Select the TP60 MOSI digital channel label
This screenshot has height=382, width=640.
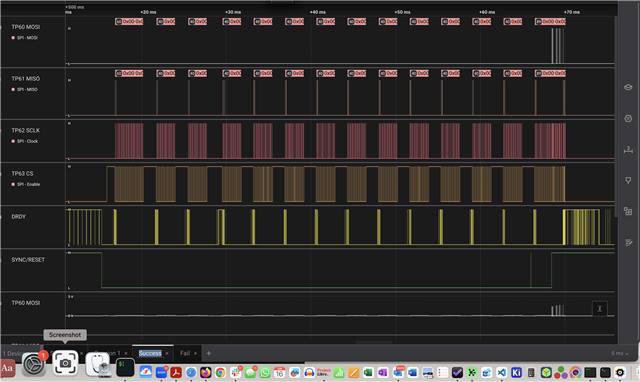[x=25, y=27]
